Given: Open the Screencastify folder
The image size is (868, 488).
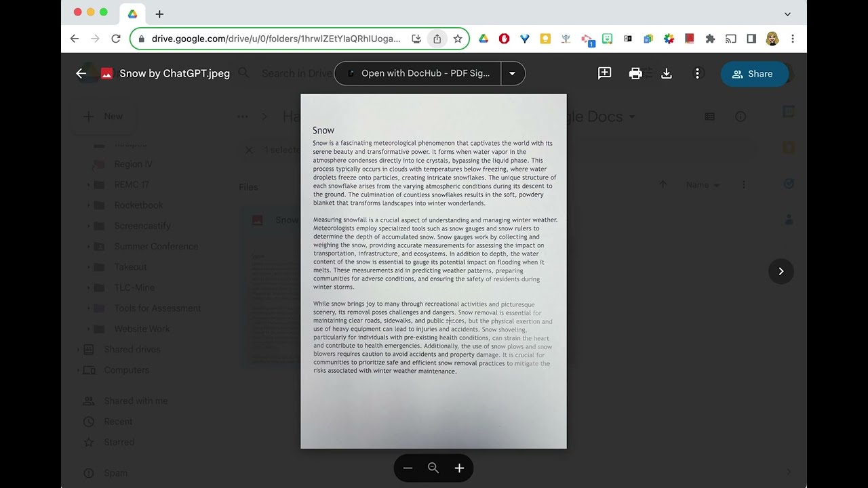Looking at the screenshot, I should 142,226.
